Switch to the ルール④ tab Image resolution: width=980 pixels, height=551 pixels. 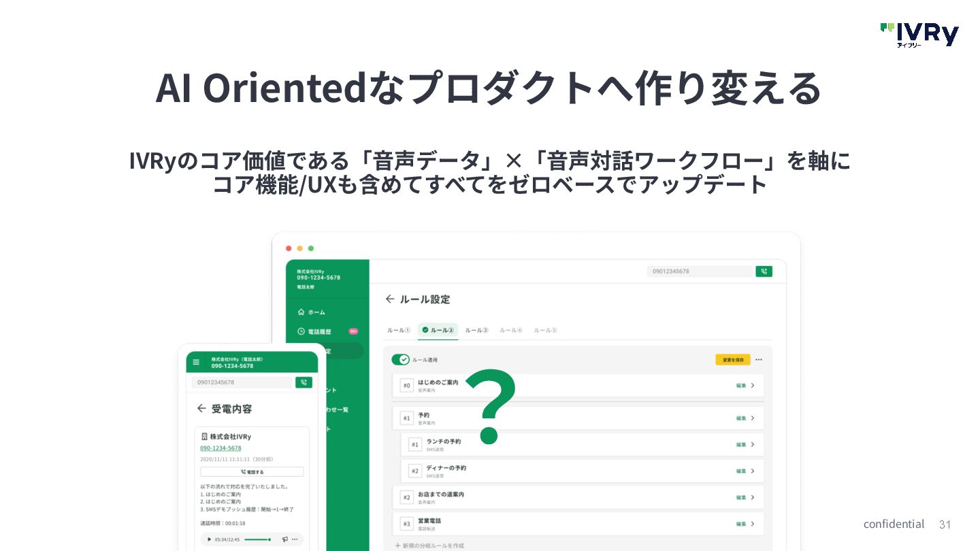[511, 330]
